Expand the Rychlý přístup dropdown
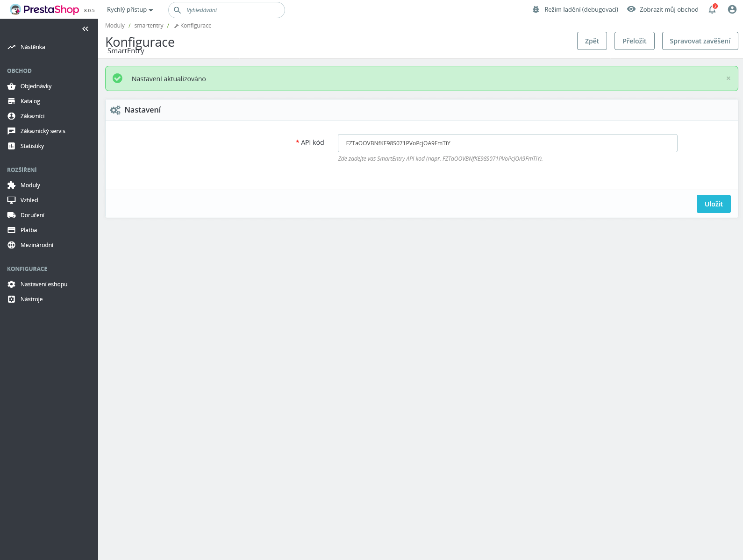Image resolution: width=743 pixels, height=560 pixels. (x=130, y=10)
